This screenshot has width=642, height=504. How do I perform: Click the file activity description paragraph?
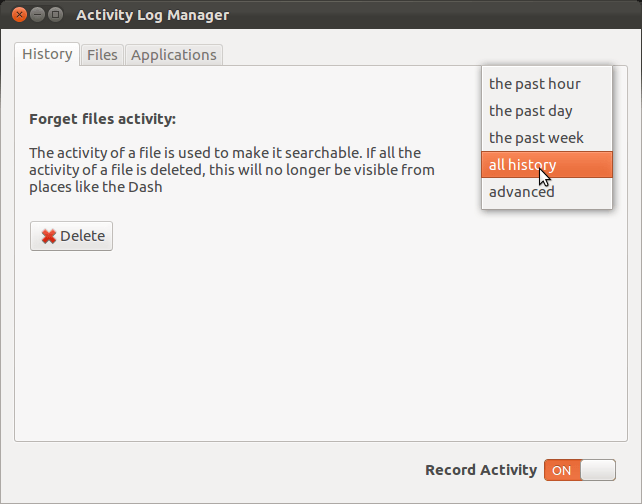[232, 170]
